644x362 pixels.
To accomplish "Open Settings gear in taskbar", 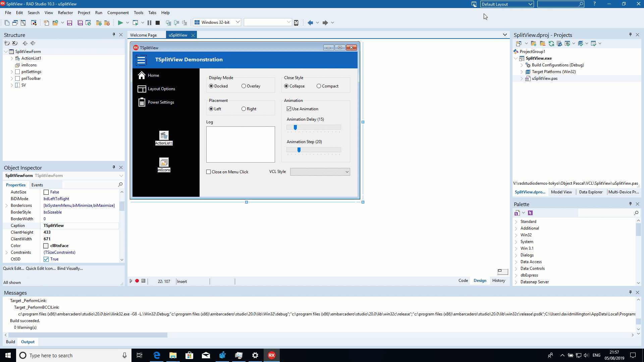I will [255, 355].
